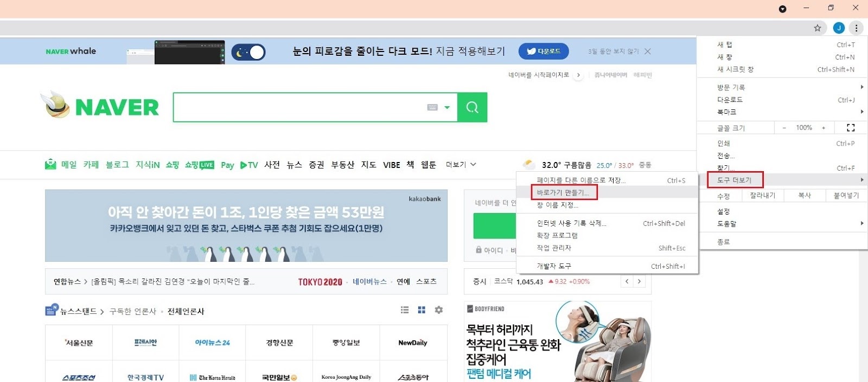Click the green Naver search magnifier button
Viewport: 868px width, 382px height.
click(472, 107)
